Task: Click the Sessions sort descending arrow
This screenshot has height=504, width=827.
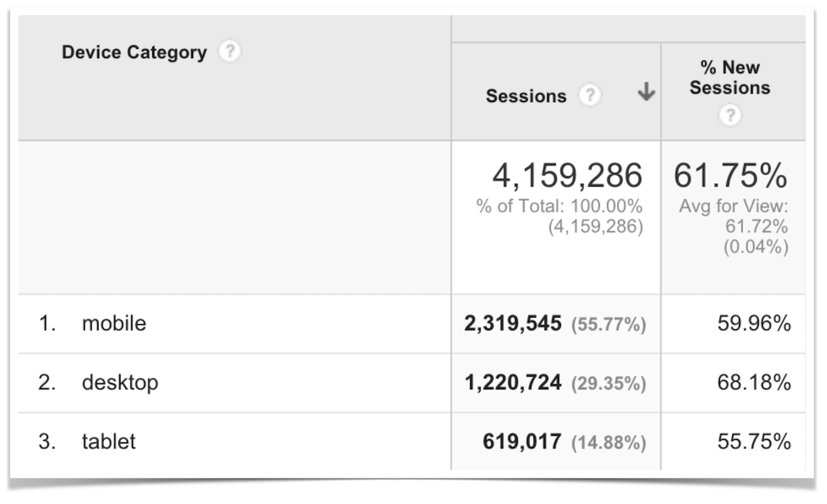Action: (646, 92)
